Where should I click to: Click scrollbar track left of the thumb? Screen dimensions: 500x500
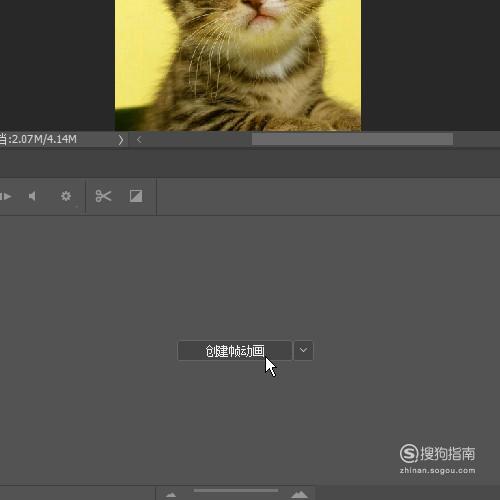click(x=198, y=139)
